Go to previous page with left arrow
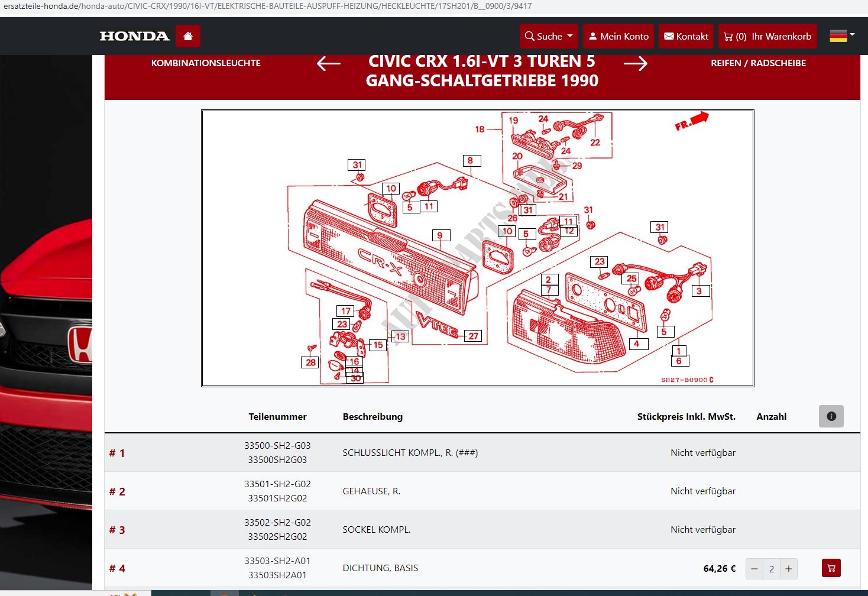 pos(329,63)
